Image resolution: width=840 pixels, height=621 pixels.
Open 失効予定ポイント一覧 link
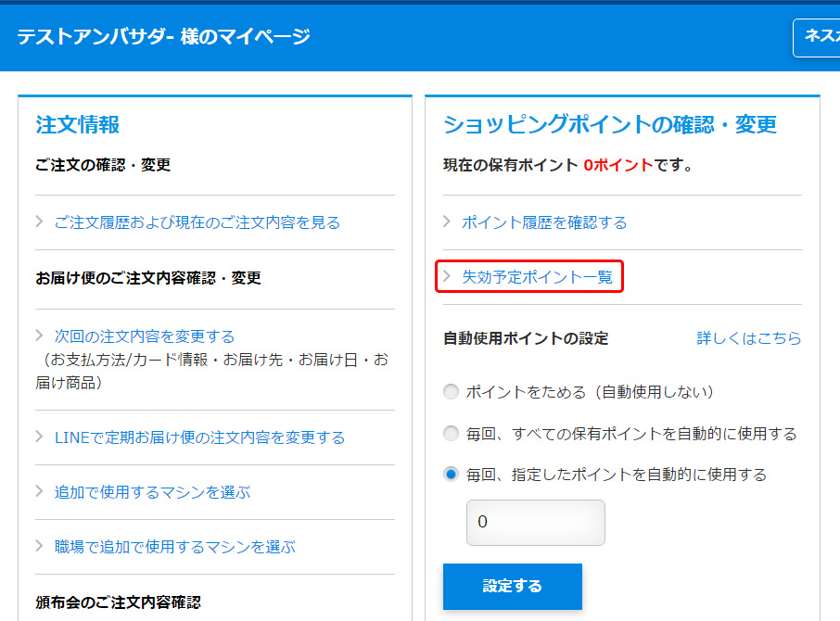pyautogui.click(x=538, y=277)
